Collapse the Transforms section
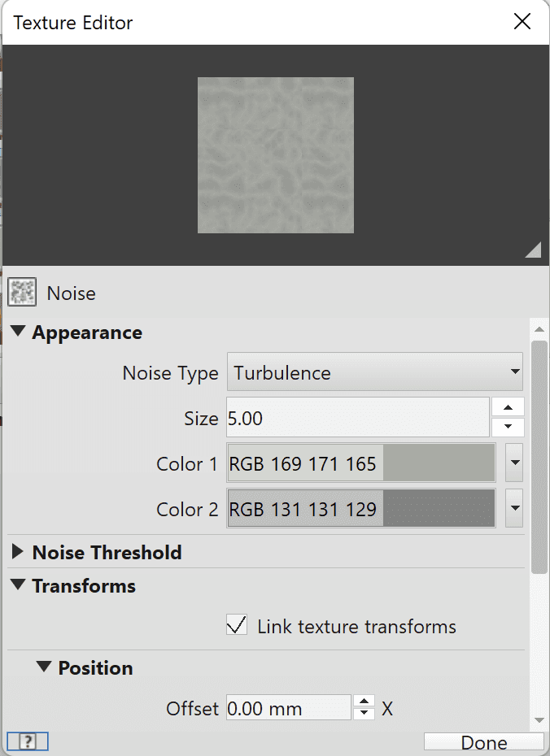 (19, 584)
